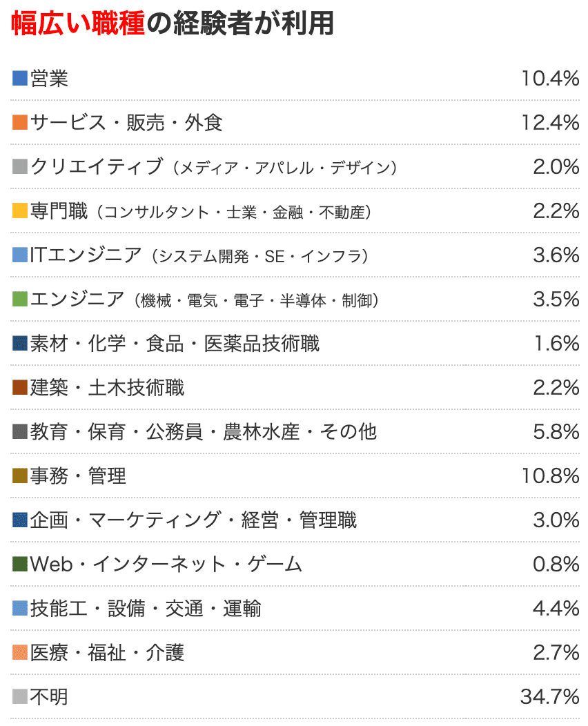The width and height of the screenshot is (588, 726).
Task: Click the 12.4% percentage value
Action: 549,123
